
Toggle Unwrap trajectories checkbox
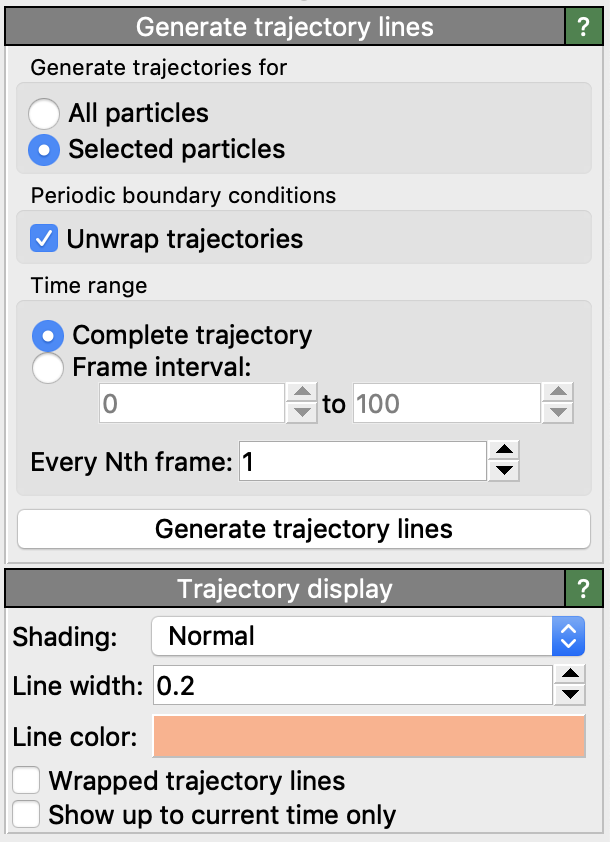point(44,239)
